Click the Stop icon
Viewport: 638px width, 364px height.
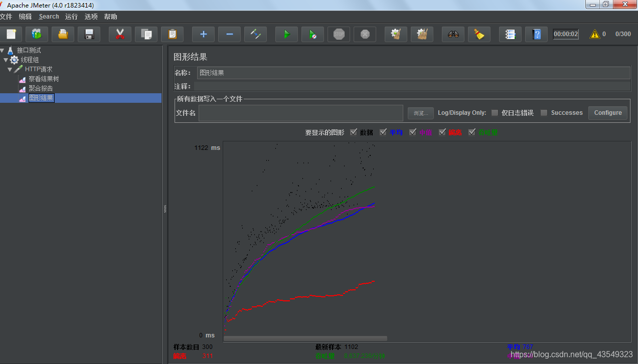coord(339,34)
